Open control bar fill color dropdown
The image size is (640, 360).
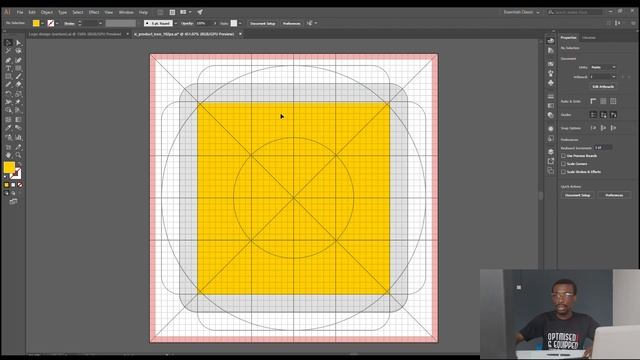click(42, 23)
